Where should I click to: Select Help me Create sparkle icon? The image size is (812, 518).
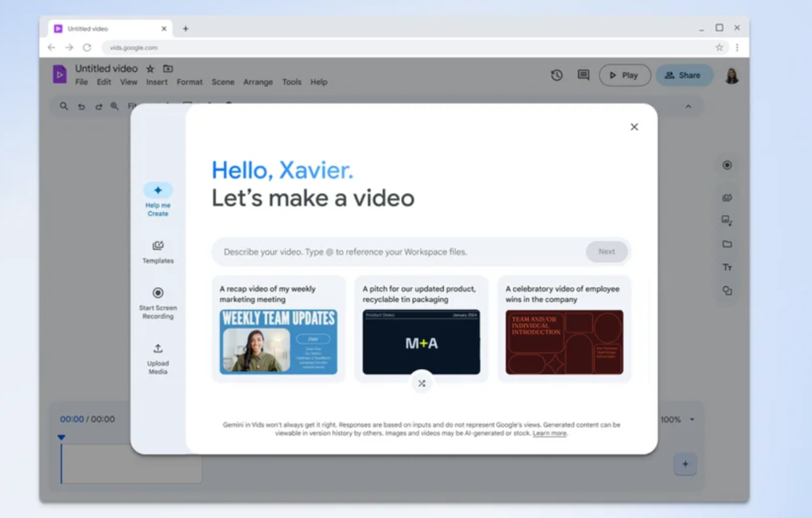click(158, 190)
